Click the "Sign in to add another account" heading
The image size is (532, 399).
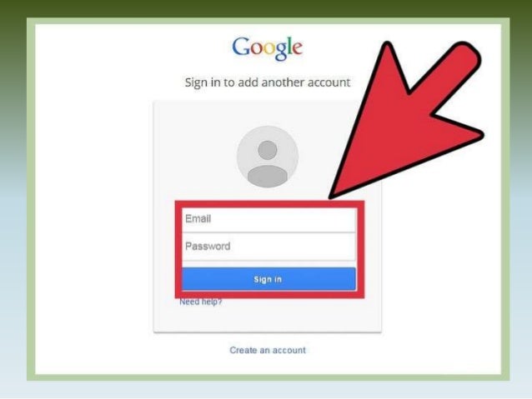coord(268,82)
